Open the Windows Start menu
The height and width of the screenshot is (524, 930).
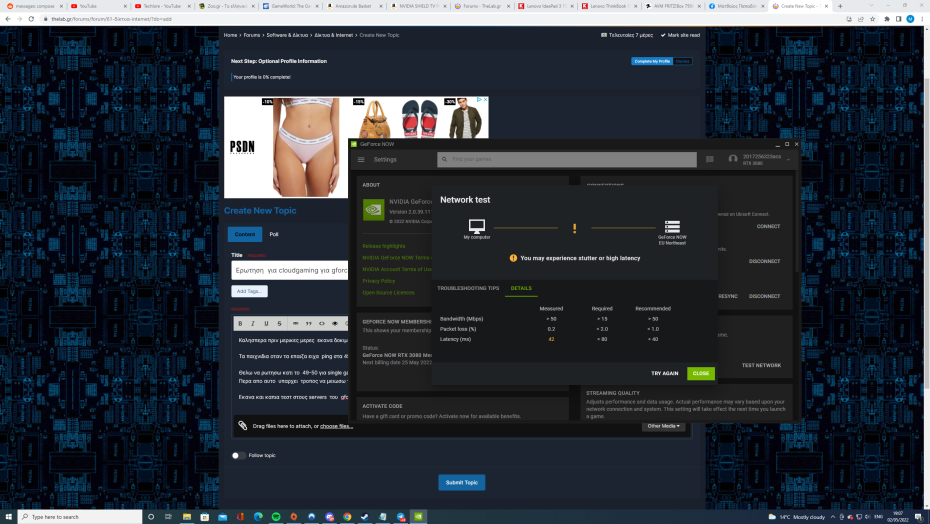(8, 517)
